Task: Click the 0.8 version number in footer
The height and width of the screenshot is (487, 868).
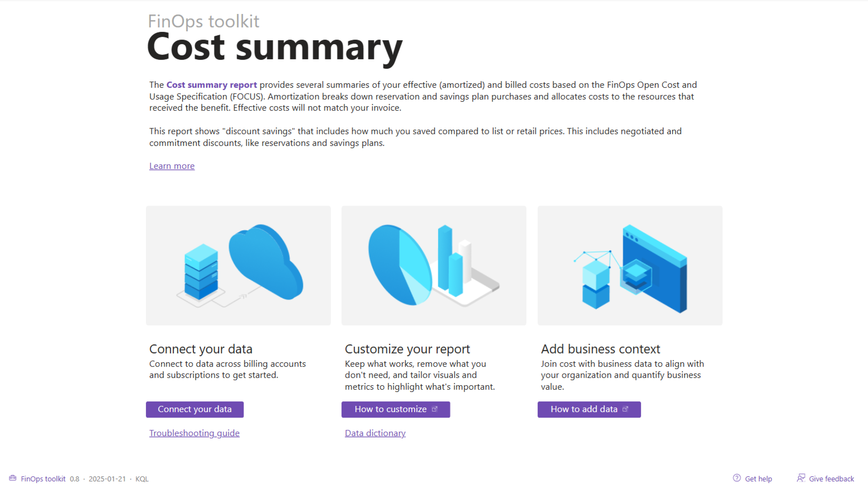Action: pos(75,479)
